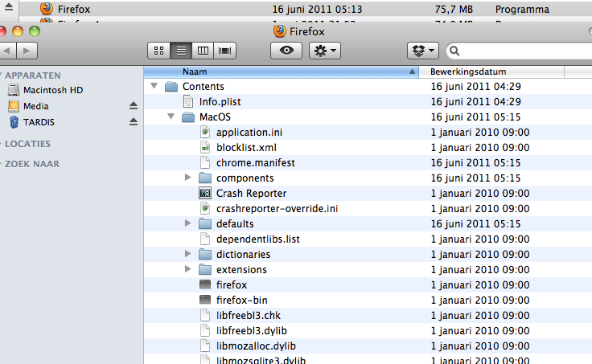
Task: Switch to list view
Action: 181,51
